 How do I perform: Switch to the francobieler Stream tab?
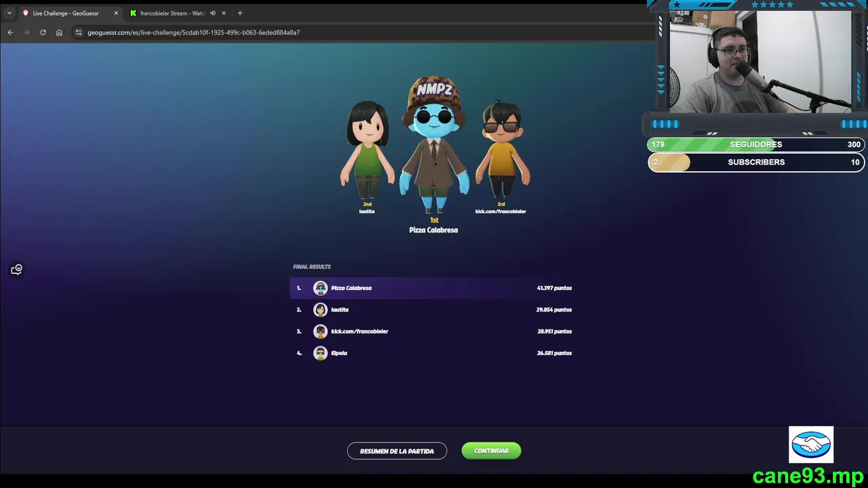(x=172, y=13)
